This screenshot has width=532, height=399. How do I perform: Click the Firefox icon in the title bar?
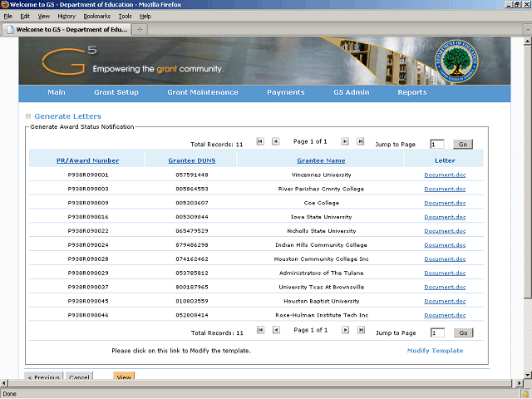pos(5,4)
